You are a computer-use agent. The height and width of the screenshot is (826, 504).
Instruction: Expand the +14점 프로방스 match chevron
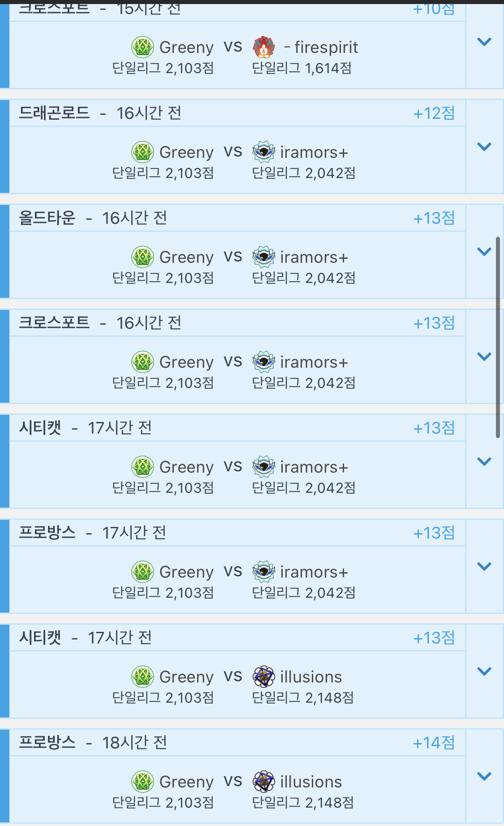[x=484, y=776]
